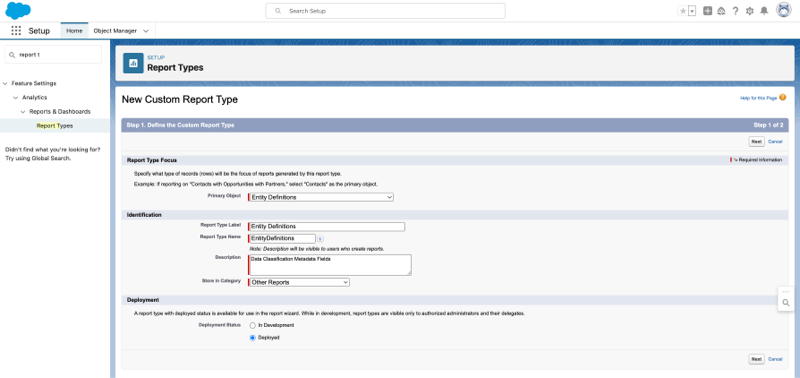This screenshot has width=800, height=378.
Task: Open the help question mark icon
Action: [x=735, y=11]
